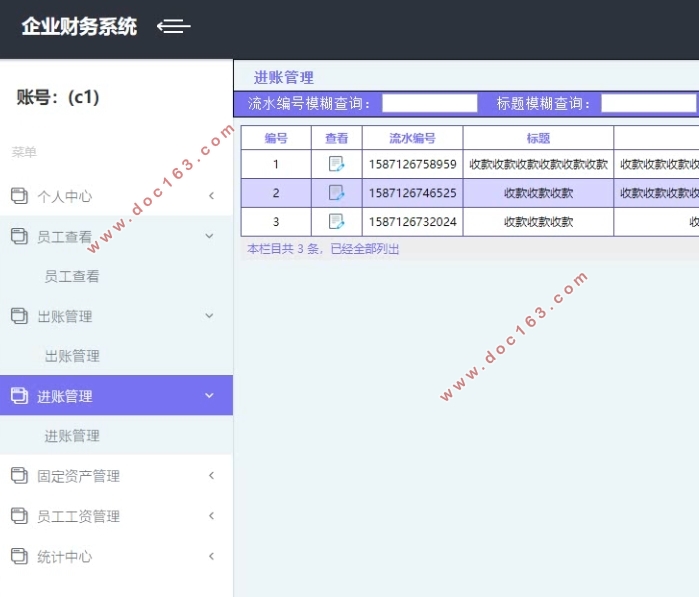Viewport: 699px width, 597px height.
Task: Click the 员工查看 parent menu icon
Action: [19, 236]
